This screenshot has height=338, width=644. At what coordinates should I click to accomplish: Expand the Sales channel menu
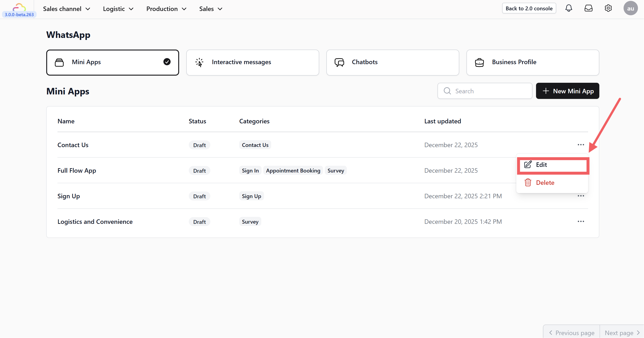click(x=66, y=9)
